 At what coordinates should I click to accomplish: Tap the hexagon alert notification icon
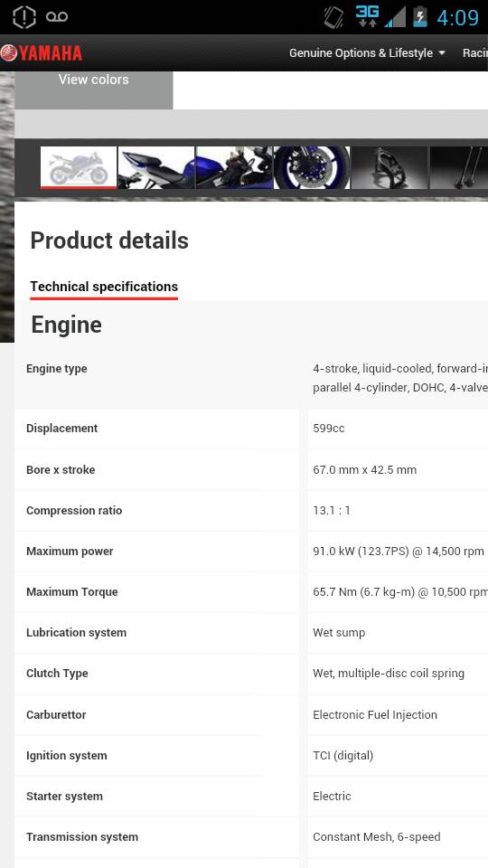23,17
